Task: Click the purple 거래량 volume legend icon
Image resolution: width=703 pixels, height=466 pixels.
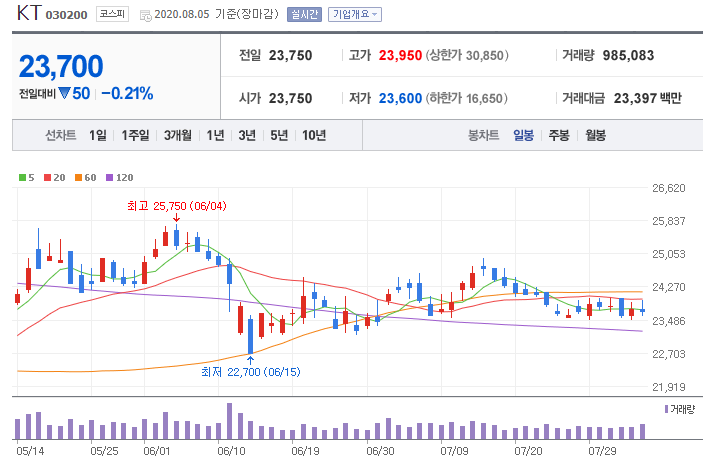Action: click(x=666, y=409)
